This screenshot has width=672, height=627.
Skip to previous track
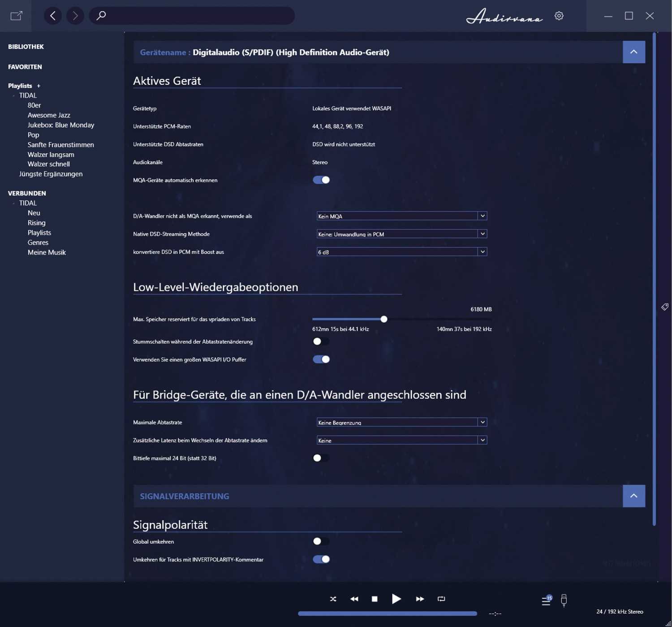pyautogui.click(x=354, y=599)
